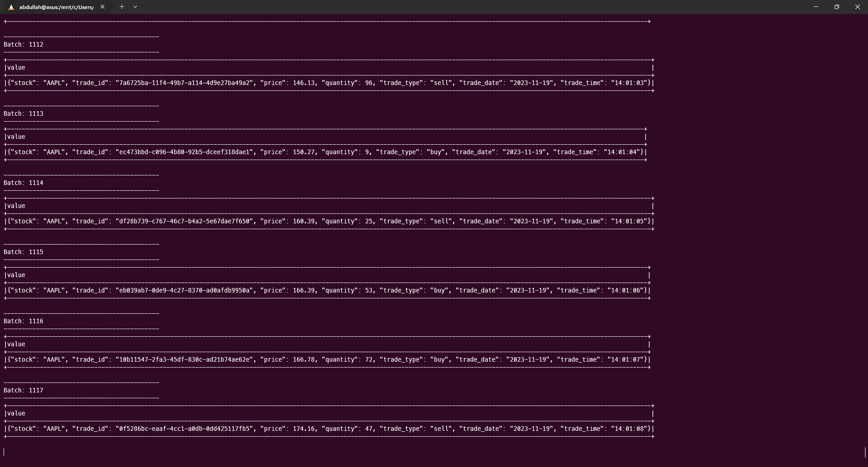Click "buy" trade type in Batch 1116 row

[439, 359]
